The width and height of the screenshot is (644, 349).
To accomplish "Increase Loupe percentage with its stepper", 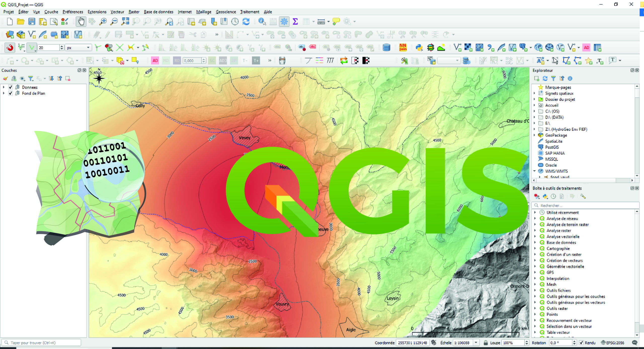I will pyautogui.click(x=526, y=341).
